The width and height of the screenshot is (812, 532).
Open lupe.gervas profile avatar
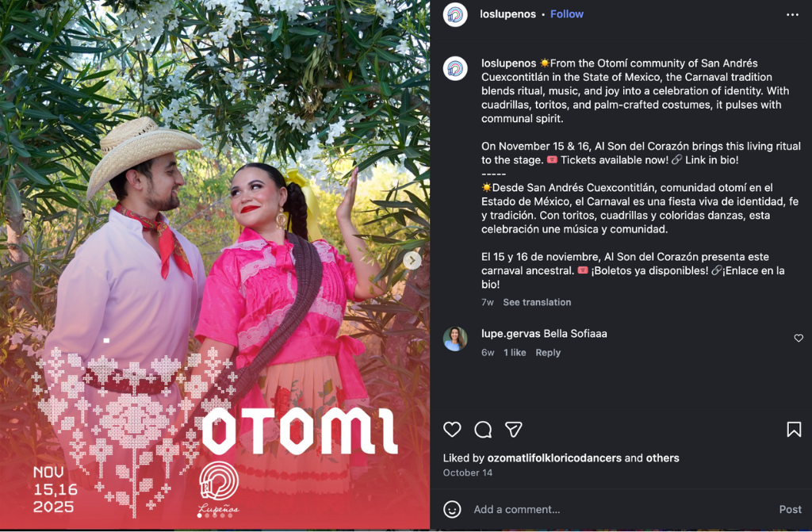click(455, 339)
